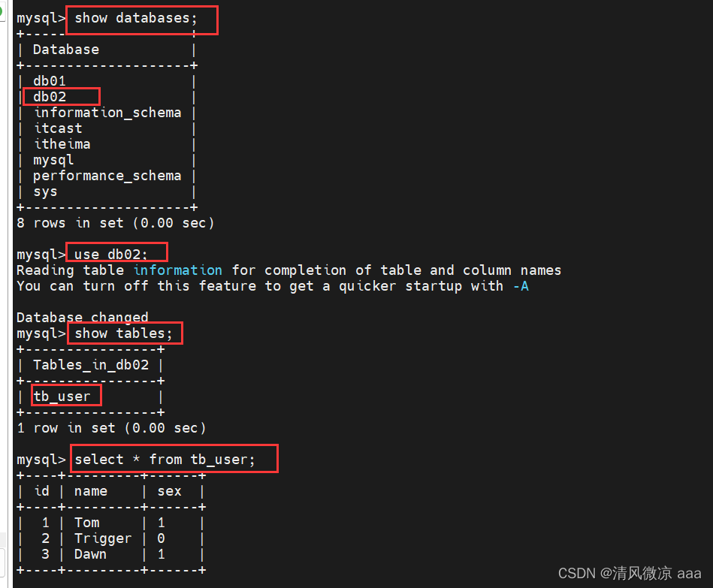
Task: Click the performance_schema entry
Action: (107, 176)
